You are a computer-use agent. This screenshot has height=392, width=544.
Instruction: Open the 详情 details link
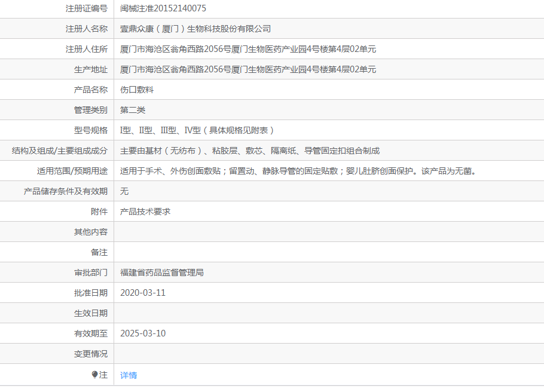pyautogui.click(x=129, y=375)
